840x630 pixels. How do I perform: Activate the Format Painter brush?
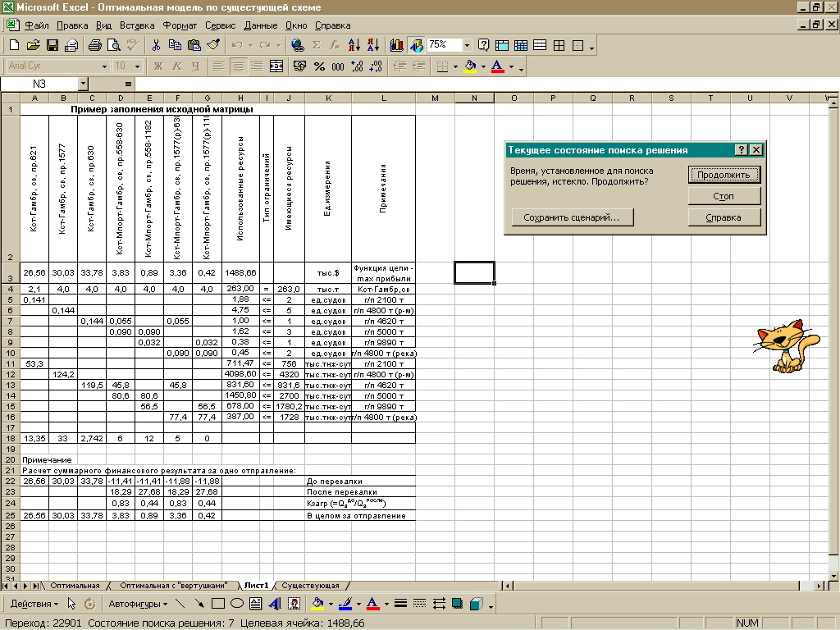point(213,46)
